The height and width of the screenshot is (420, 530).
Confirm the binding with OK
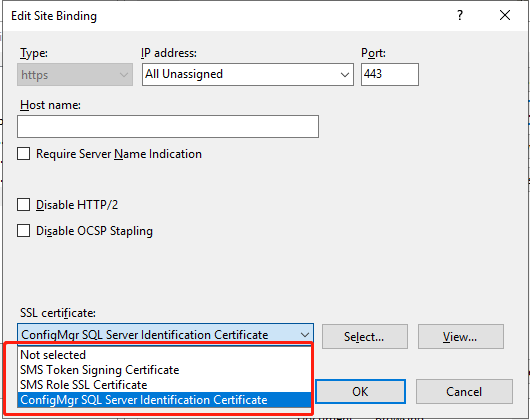pos(360,391)
